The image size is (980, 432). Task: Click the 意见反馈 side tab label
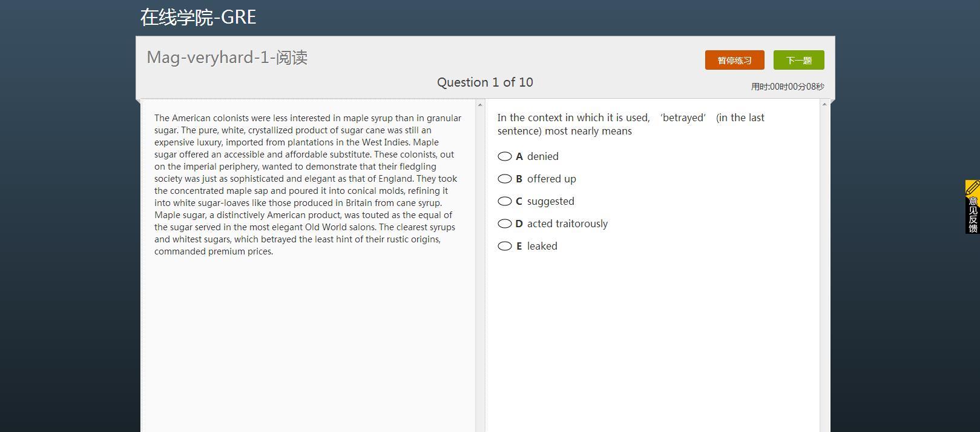pos(972,215)
